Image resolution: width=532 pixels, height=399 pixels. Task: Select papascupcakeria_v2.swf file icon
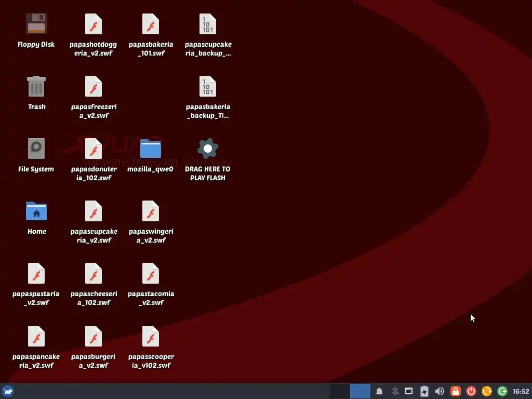pos(94,211)
